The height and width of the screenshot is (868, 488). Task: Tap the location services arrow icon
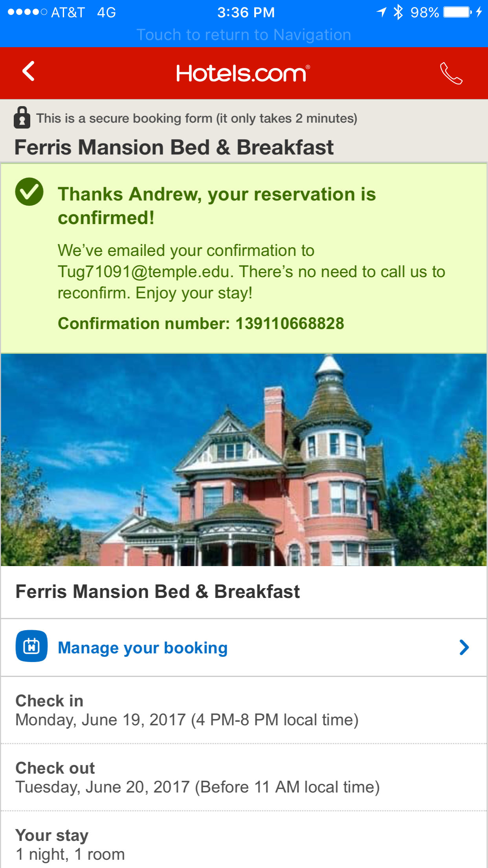382,12
